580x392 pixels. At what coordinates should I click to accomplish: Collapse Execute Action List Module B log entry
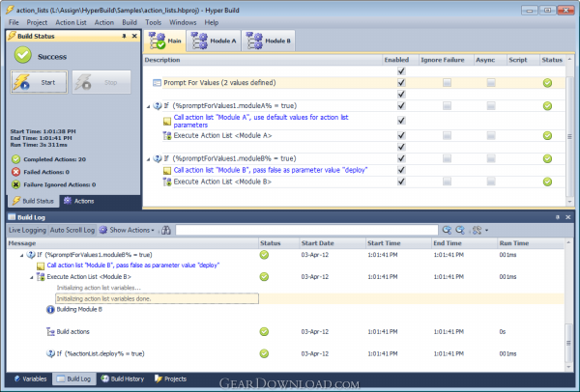click(32, 277)
